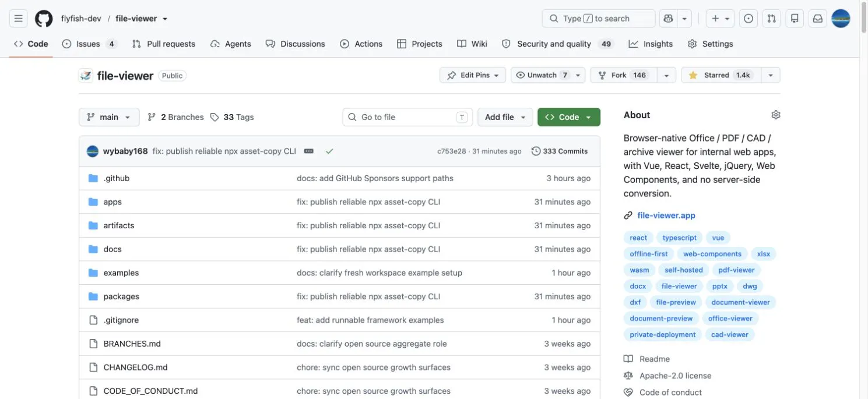View the 333 Commits history
The image size is (868, 399).
pos(560,151)
